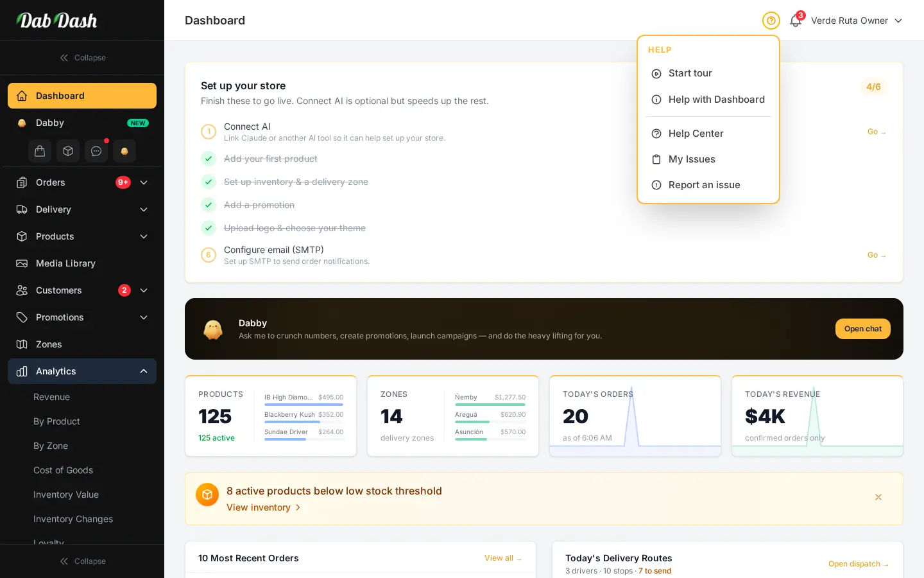
Task: Click the chat bubble quick icon under Dabby
Action: pyautogui.click(x=96, y=151)
